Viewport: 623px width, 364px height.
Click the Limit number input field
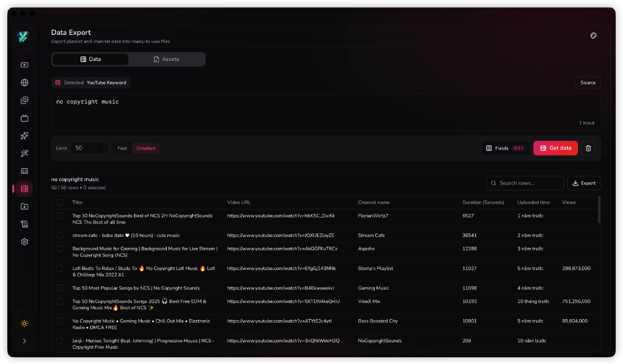point(89,148)
